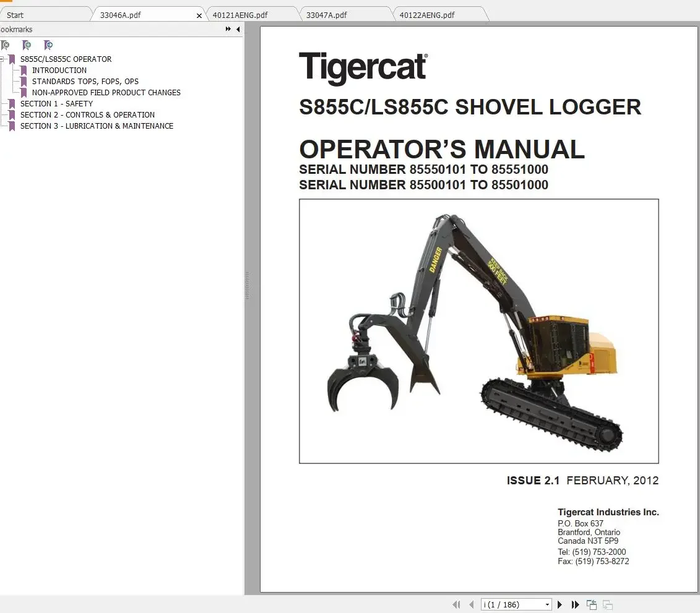Screen dimensions: 700x613
Task: Select the SECTION 1 - SAFETY bookmark
Action: [x=56, y=103]
